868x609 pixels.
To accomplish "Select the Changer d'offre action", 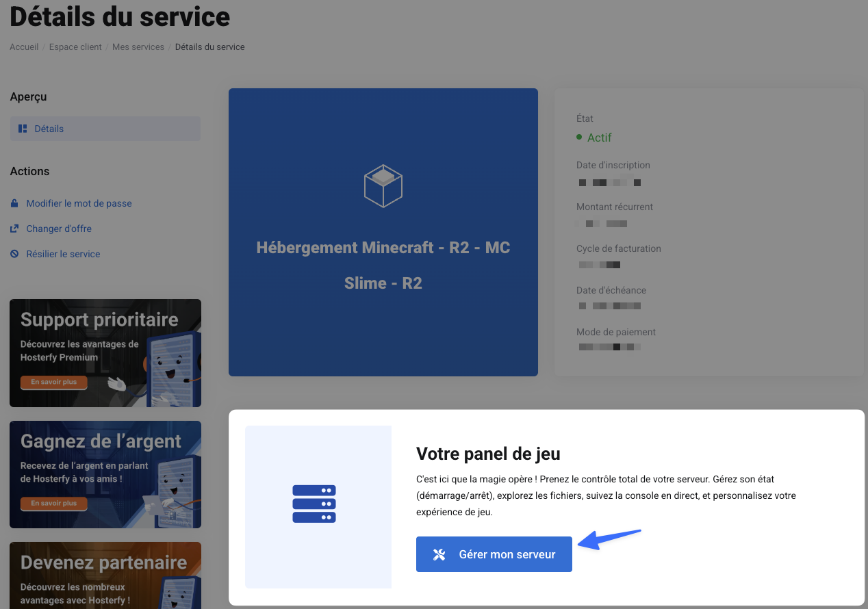I will click(59, 229).
